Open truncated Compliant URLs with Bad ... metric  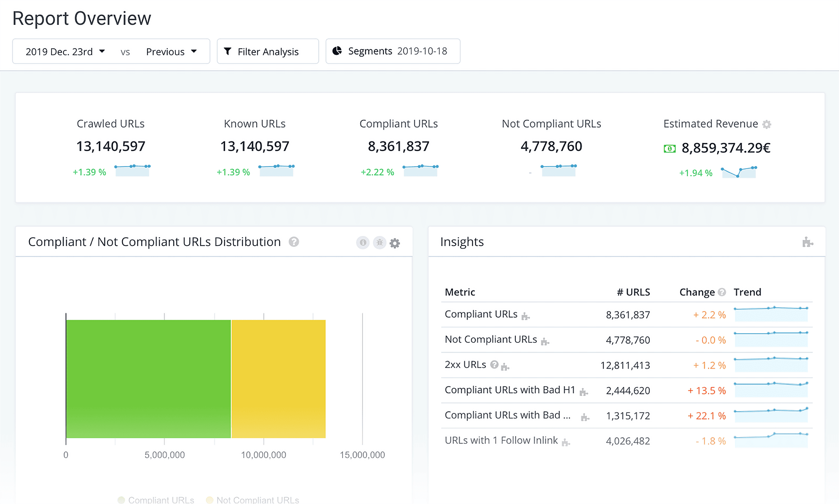(508, 415)
